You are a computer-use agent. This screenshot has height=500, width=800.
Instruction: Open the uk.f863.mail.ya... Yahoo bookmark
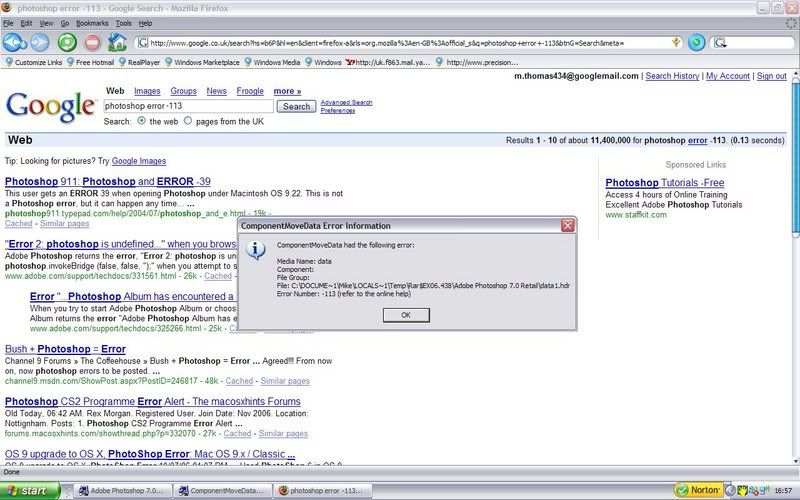click(x=388, y=62)
